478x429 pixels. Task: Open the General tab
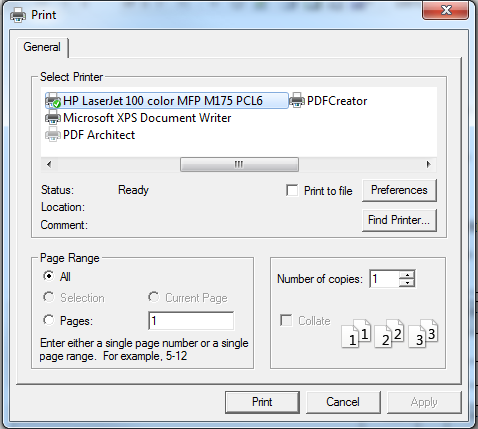coord(42,47)
